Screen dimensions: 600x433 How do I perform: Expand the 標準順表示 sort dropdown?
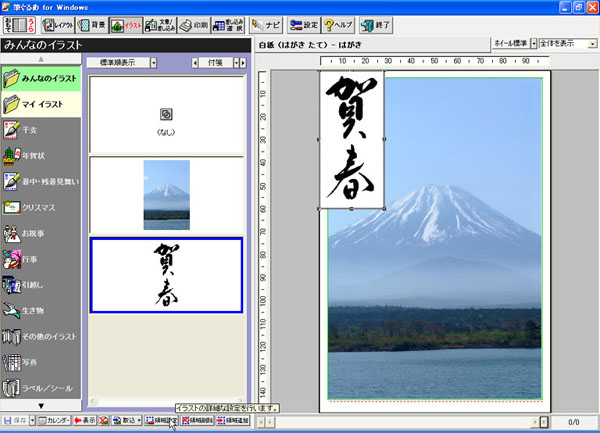153,63
